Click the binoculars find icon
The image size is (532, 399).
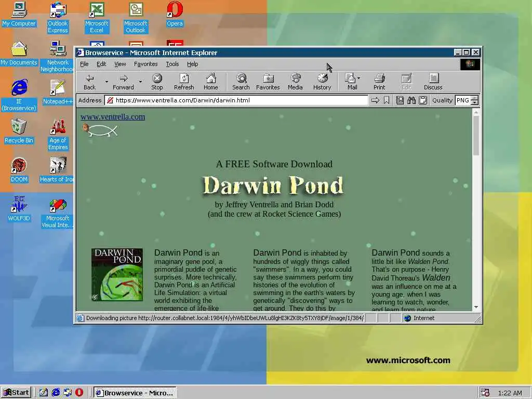point(411,100)
